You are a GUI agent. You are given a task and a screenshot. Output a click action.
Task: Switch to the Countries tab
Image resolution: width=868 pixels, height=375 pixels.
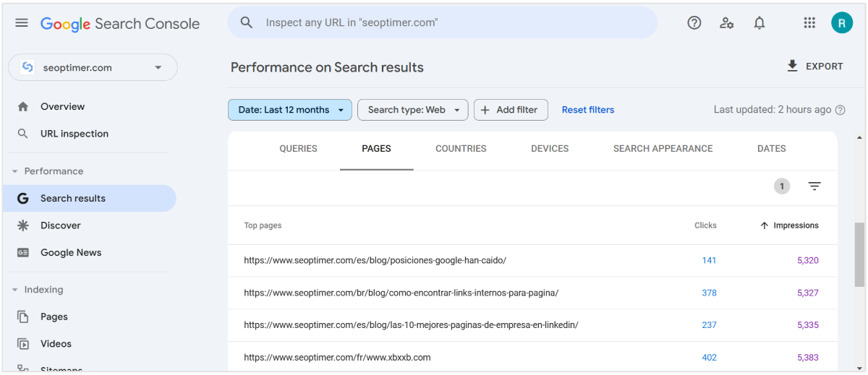coord(461,149)
